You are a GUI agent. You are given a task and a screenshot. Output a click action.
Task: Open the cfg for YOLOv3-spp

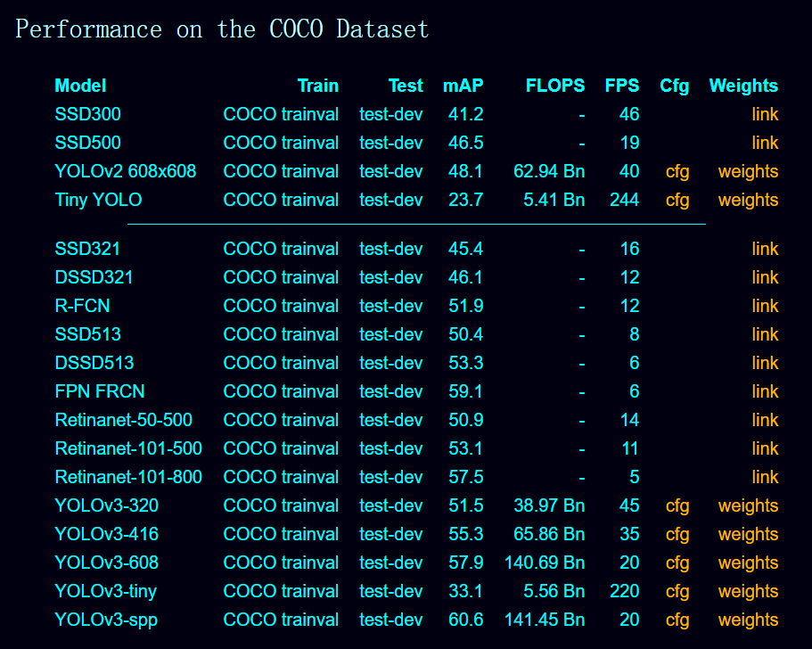coord(677,620)
